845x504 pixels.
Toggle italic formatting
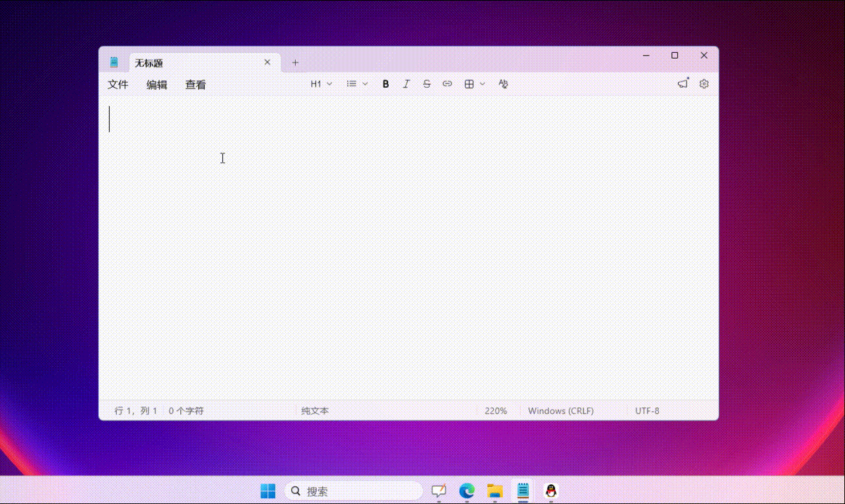406,84
